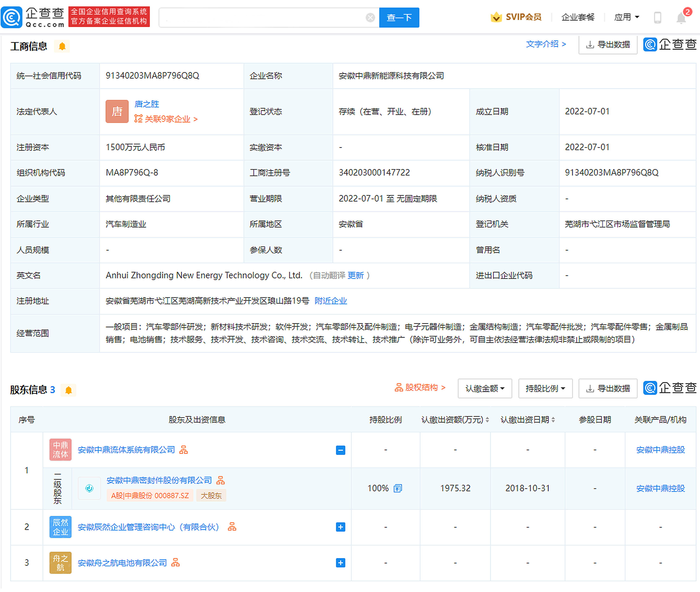Sort by 认缴出资额(万元) column arrows
This screenshot has width=700, height=592.
point(487,419)
